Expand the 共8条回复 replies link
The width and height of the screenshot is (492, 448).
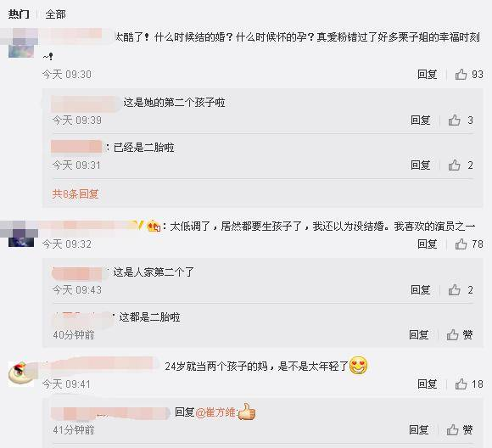[x=75, y=193]
